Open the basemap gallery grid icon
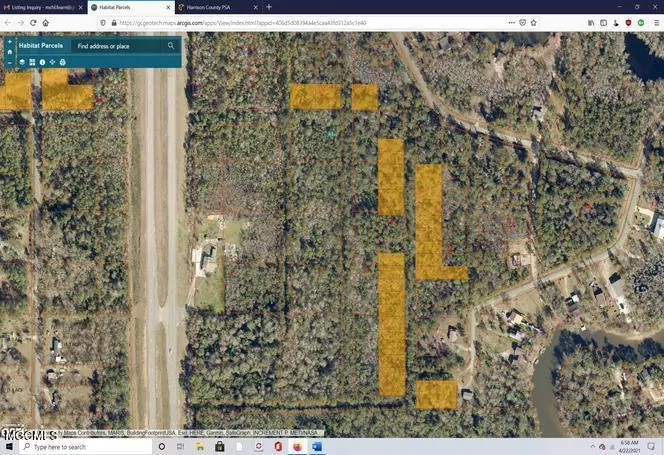The height and width of the screenshot is (455, 664). point(32,62)
